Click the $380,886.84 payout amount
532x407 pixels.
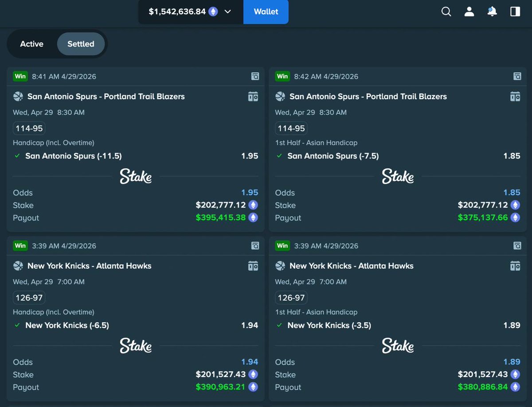(x=483, y=387)
